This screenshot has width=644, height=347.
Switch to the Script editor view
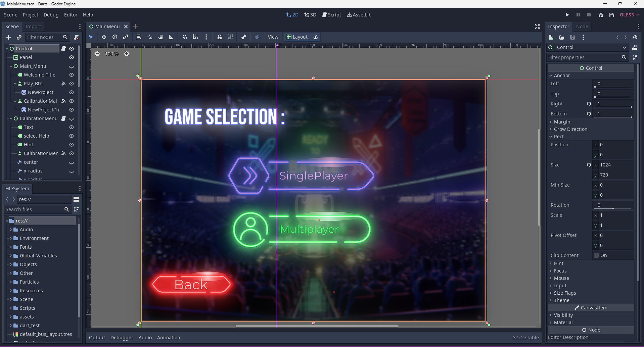point(331,14)
